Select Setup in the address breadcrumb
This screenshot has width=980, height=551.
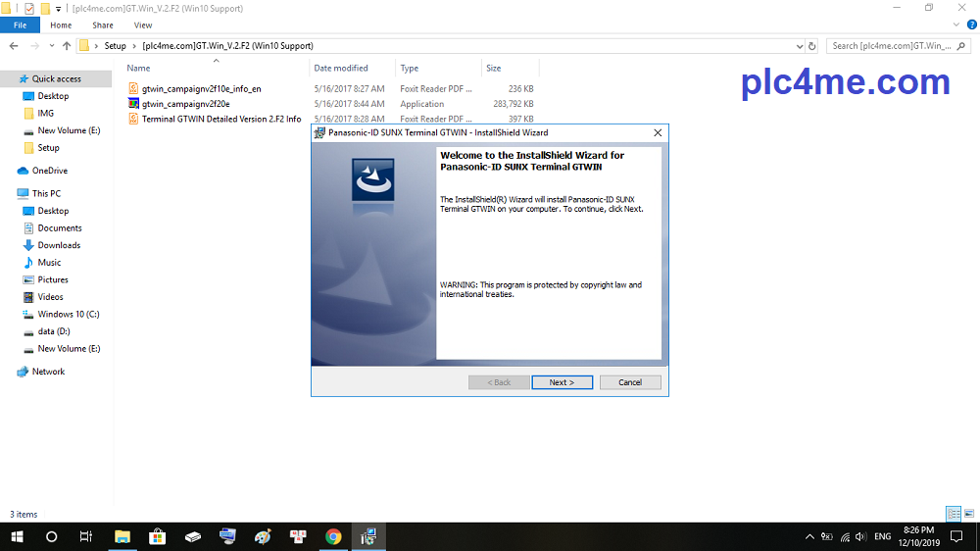point(115,46)
